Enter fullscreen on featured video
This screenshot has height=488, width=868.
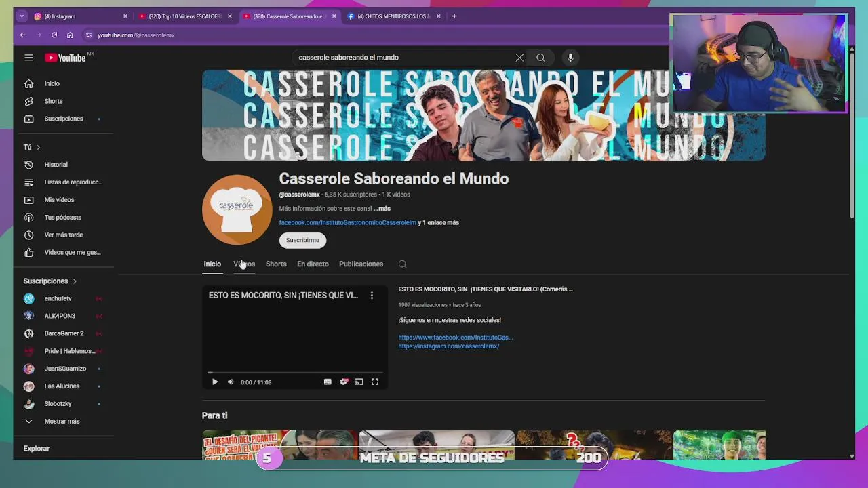click(375, 382)
